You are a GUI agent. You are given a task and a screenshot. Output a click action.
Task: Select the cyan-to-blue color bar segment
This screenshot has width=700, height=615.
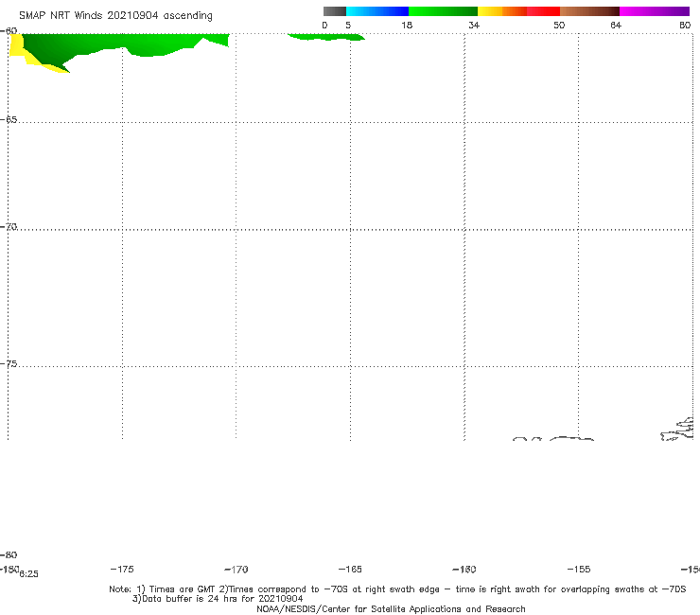click(x=377, y=11)
